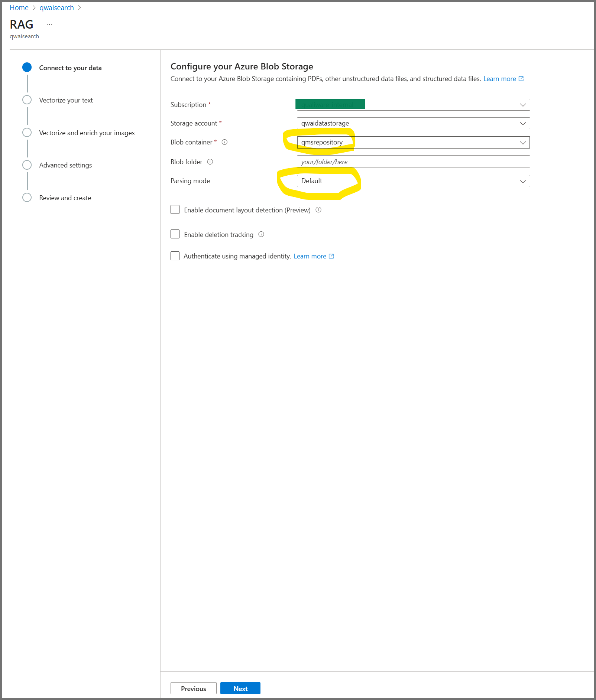Click the qwaisearch breadcrumb link
Viewport: 596px width, 700px height.
pyautogui.click(x=56, y=8)
